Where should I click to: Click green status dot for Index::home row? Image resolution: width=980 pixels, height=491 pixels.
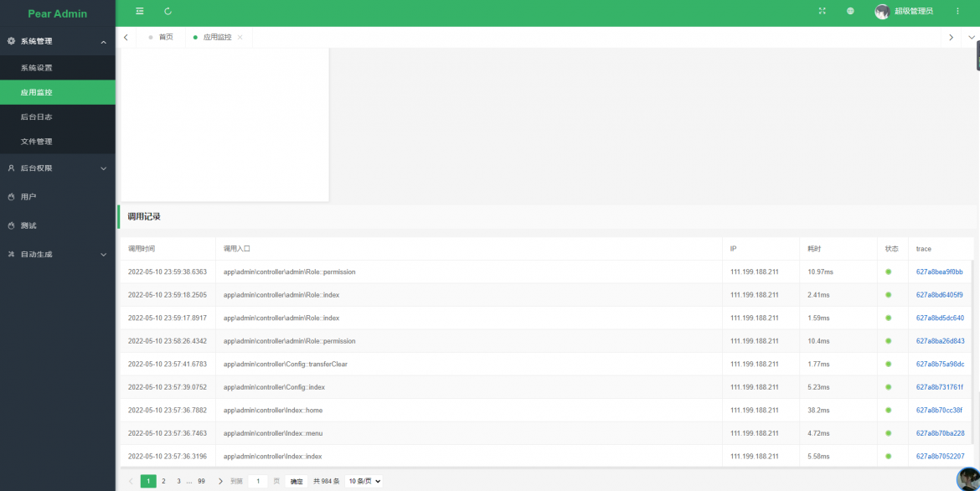[888, 411]
